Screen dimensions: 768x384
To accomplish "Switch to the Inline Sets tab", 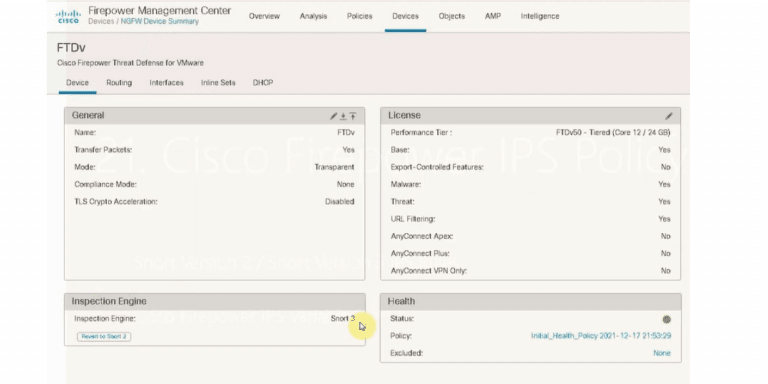I will coord(218,83).
